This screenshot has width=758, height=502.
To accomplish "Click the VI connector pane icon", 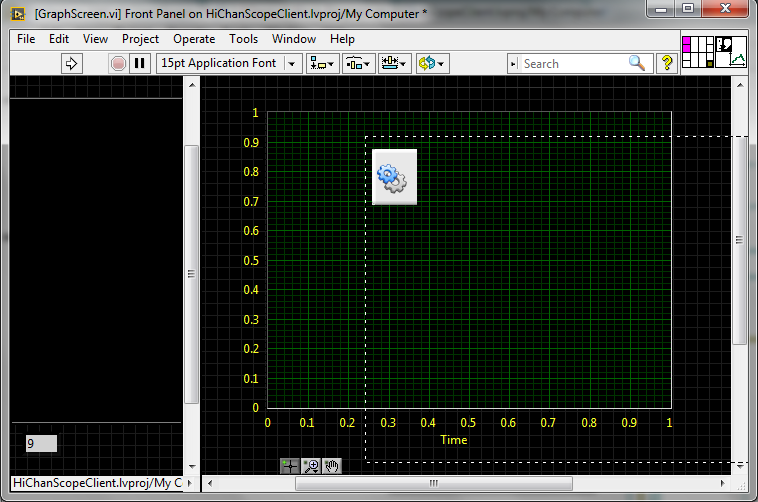I will (696, 51).
